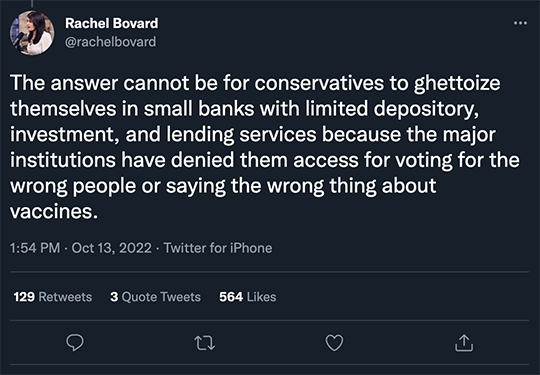Click the word "depository," in the tweet
Screen dimensions: 540x375
point(426,110)
